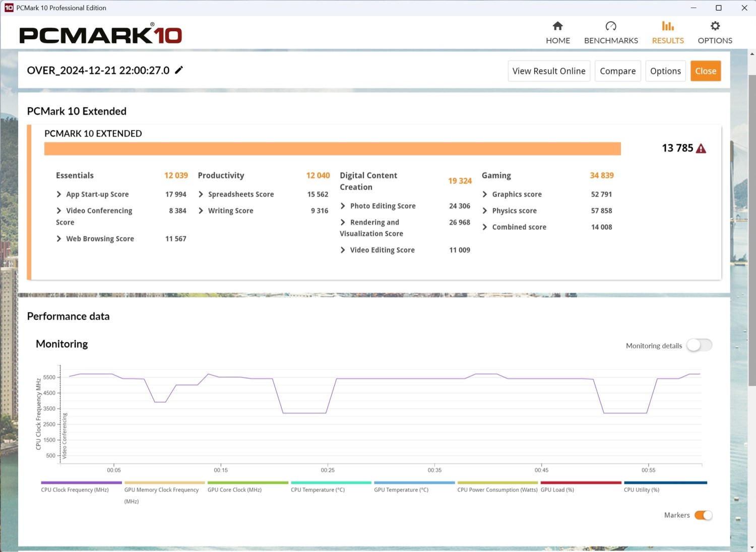Image resolution: width=756 pixels, height=552 pixels.
Task: Click the red warning triangle beside score
Action: tap(701, 149)
